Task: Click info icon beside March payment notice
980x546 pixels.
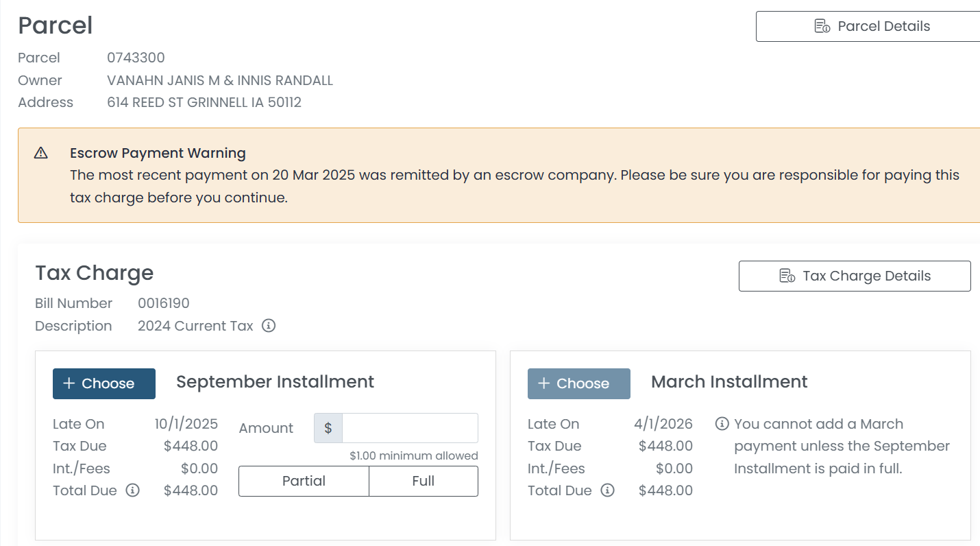Action: pyautogui.click(x=722, y=424)
